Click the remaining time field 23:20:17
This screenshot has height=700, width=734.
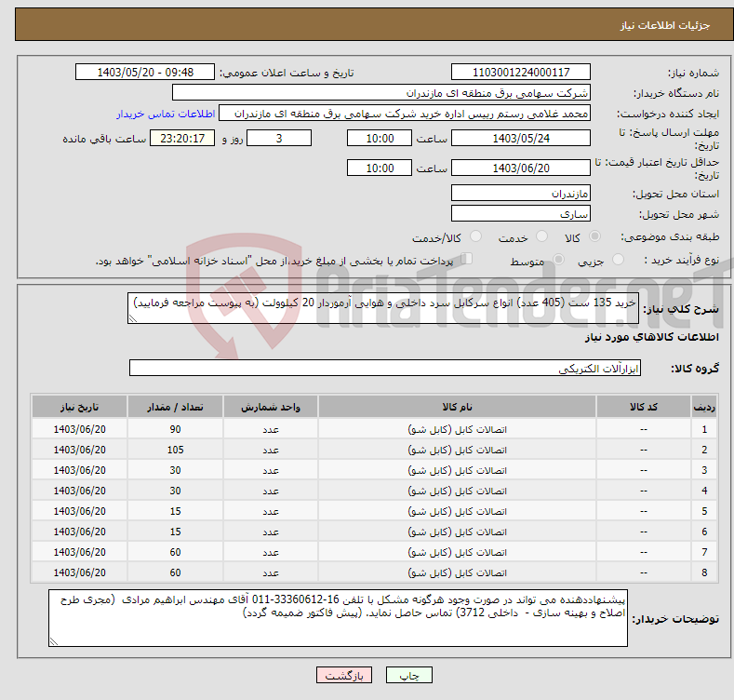point(182,138)
